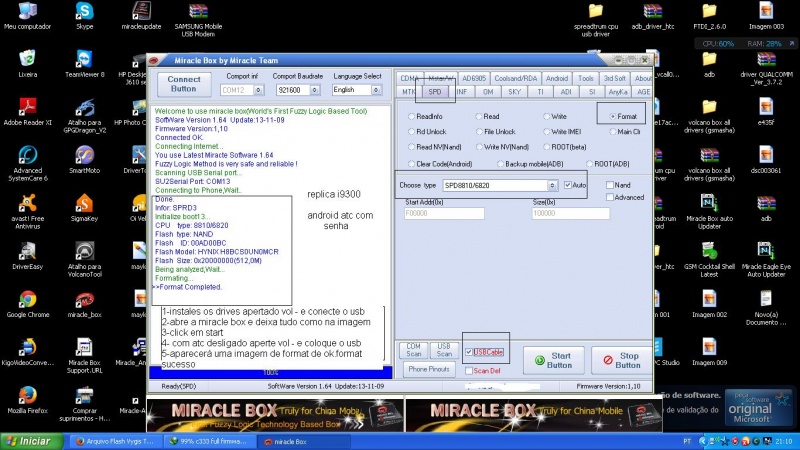This screenshot has width=800, height=450.
Task: Click Start Addr F00000 field
Action: pos(444,213)
